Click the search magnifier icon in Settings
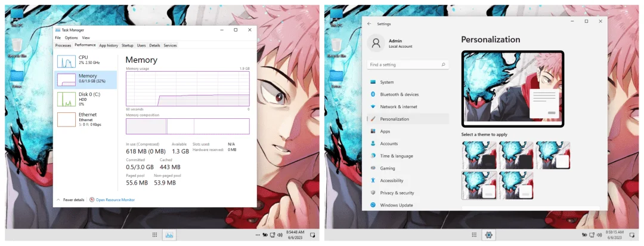 pyautogui.click(x=443, y=64)
